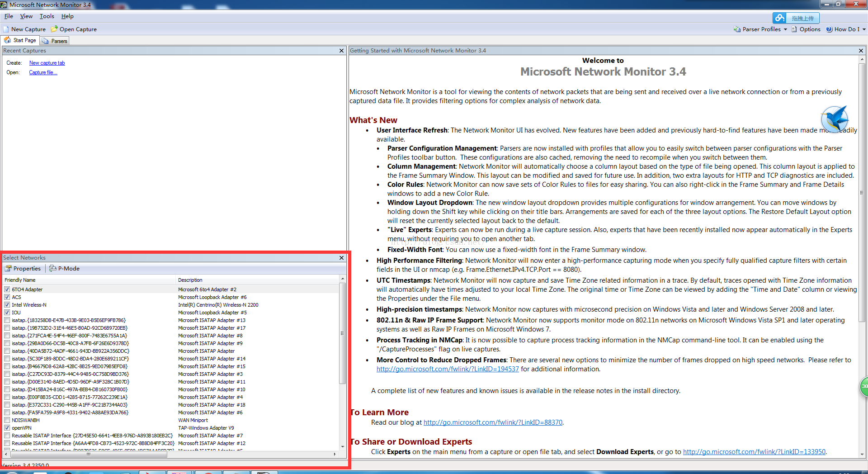The height and width of the screenshot is (474, 868).
Task: Click the Select Networks horizontal scrollbar thumb
Action: coord(89,454)
